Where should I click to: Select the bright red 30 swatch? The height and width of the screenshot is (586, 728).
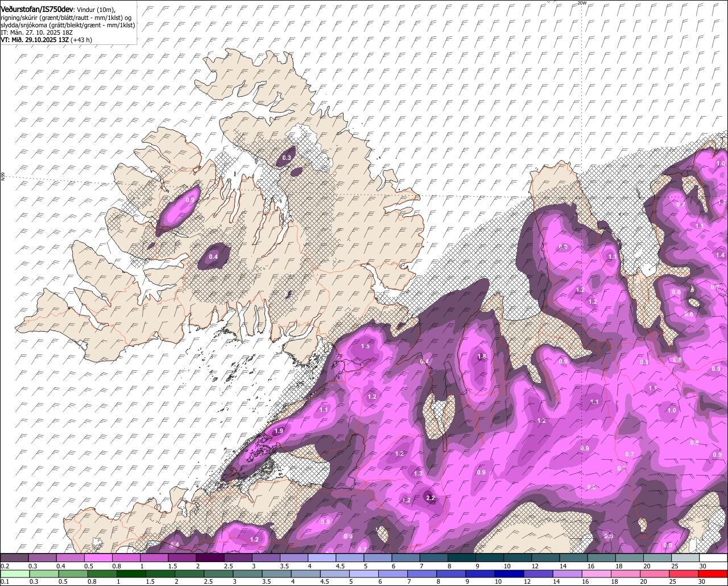pos(713,574)
